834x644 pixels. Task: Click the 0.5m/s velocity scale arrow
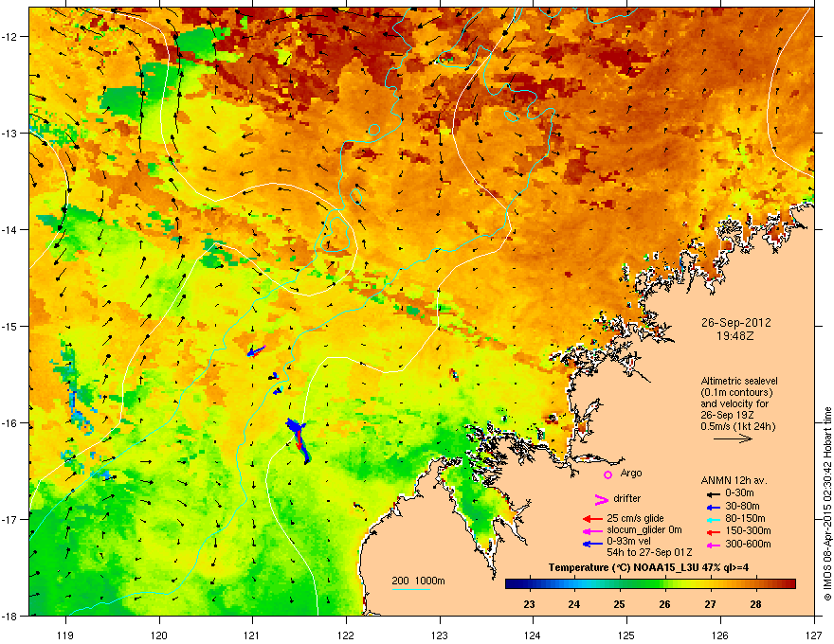click(733, 438)
